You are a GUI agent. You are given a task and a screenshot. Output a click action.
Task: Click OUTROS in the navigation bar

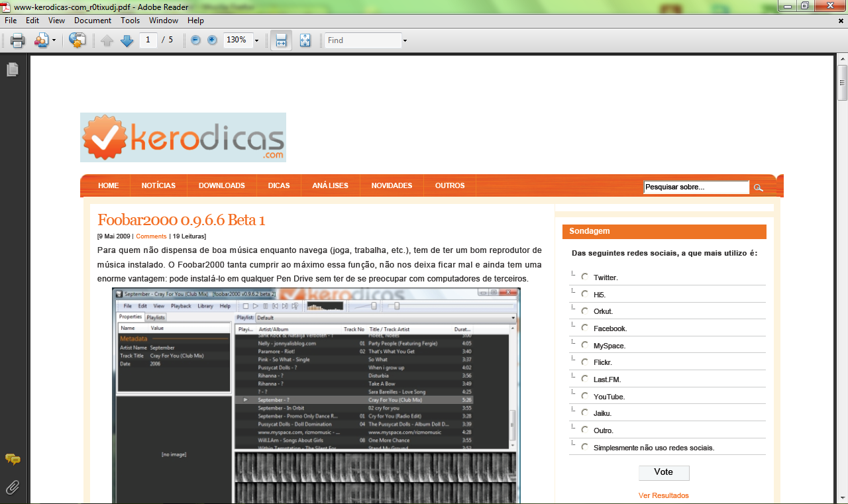pos(450,185)
